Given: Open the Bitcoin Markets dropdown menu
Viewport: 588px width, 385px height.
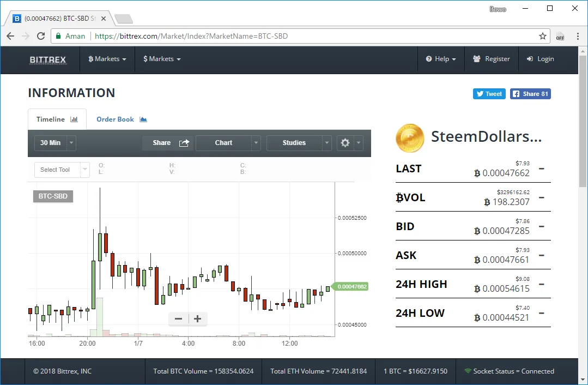Looking at the screenshot, I should point(107,59).
